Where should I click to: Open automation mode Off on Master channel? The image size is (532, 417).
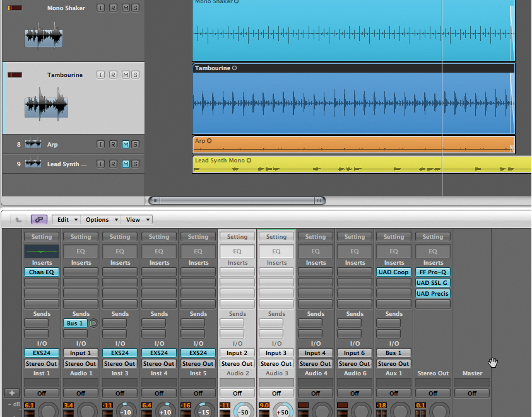(x=472, y=393)
